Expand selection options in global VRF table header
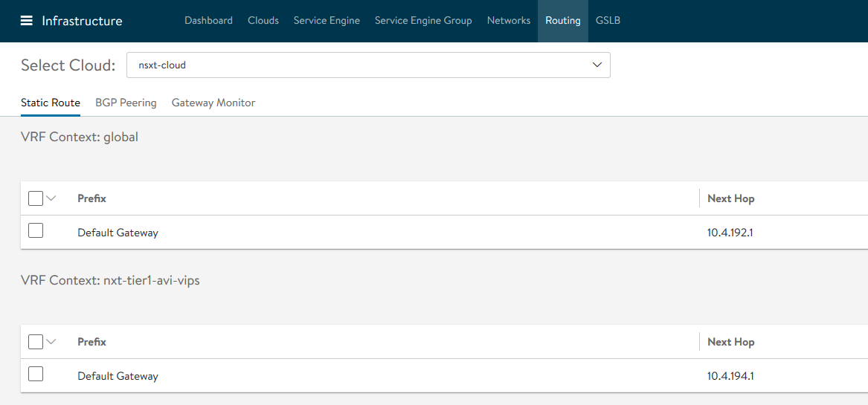Screen dimensions: 868x405 [51, 198]
